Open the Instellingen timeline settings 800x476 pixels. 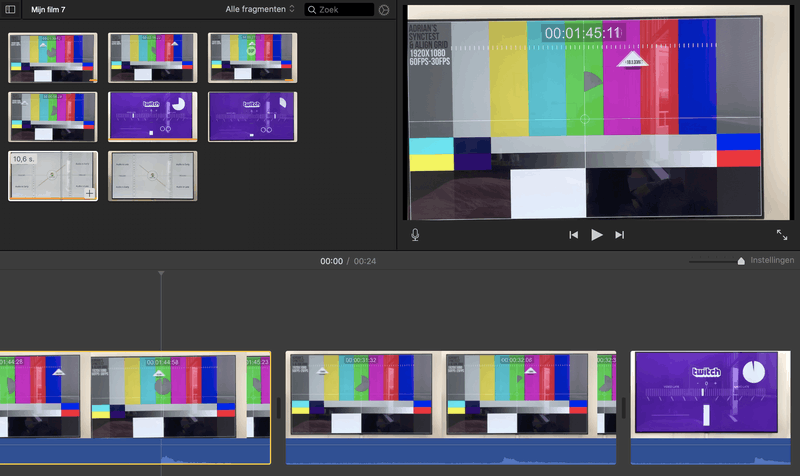click(x=772, y=260)
